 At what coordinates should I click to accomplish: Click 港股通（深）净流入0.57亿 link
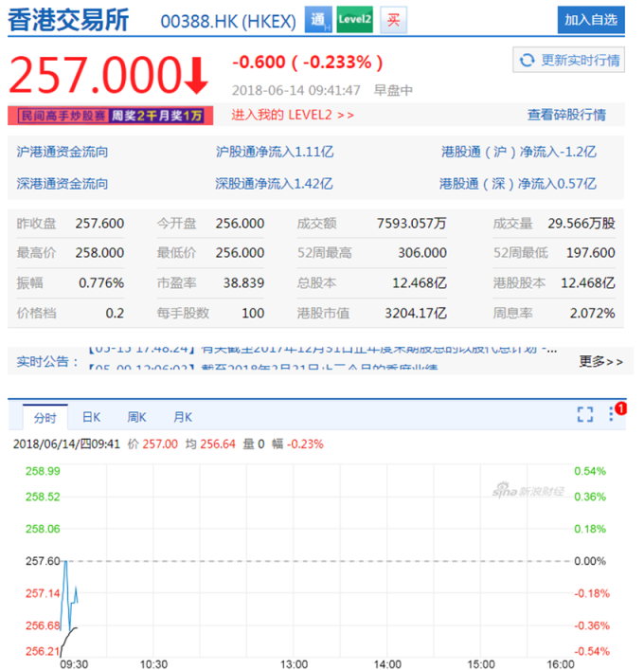point(518,184)
